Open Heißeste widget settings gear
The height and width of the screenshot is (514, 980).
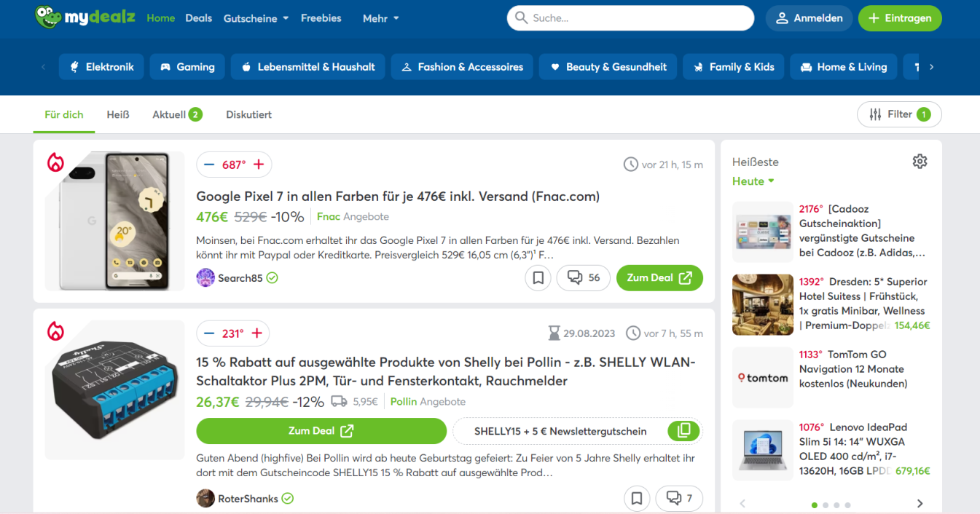920,162
